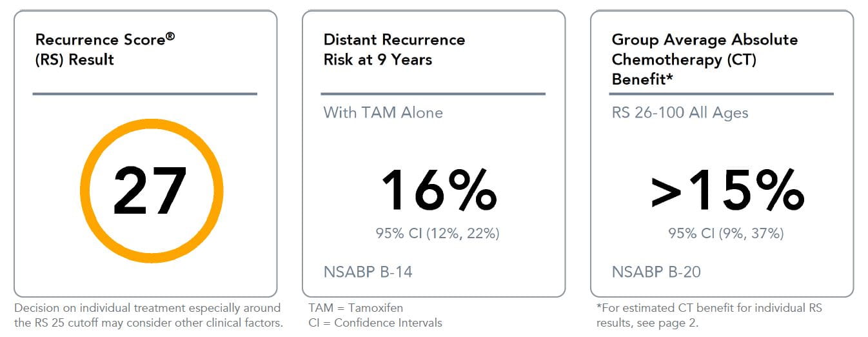The image size is (868, 337).
Task: Click the With TAM Alone subtitle
Action: (x=382, y=112)
